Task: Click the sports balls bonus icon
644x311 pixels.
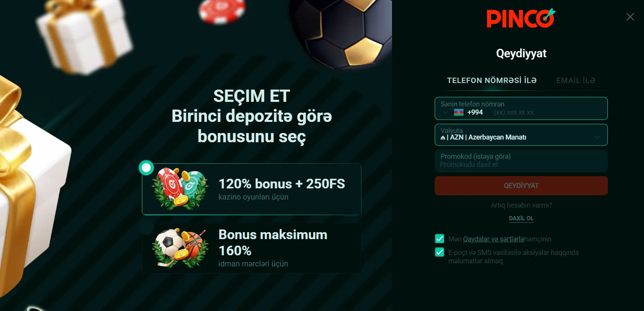Action: coord(180,248)
